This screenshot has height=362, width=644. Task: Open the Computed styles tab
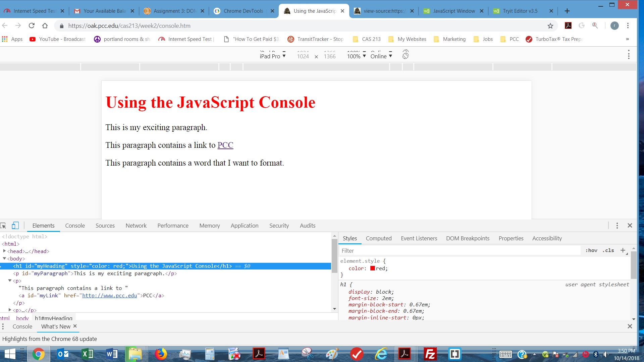click(378, 238)
